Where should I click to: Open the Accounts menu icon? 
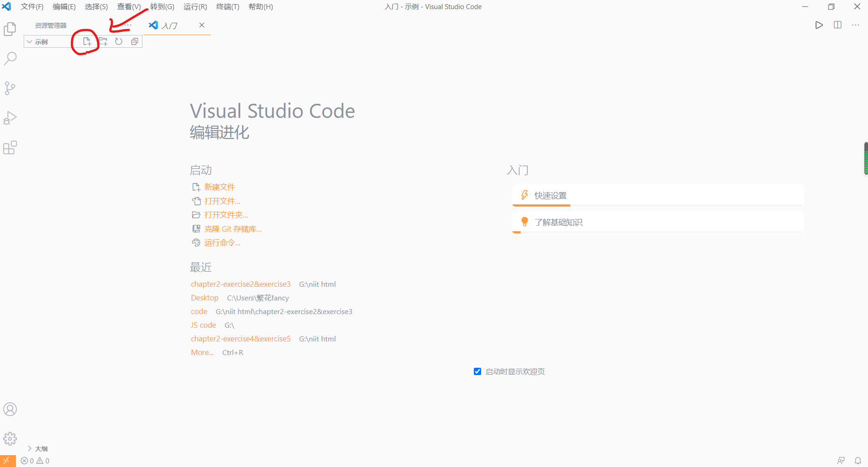point(10,409)
